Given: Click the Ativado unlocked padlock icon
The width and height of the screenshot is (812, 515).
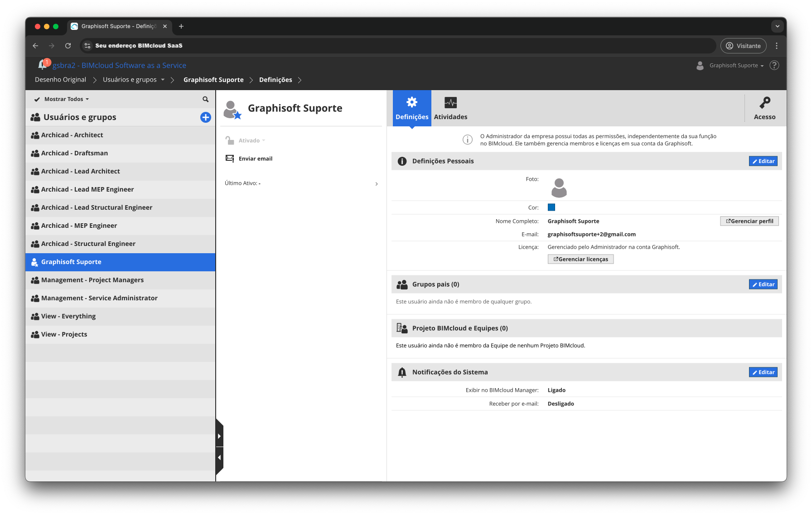Looking at the screenshot, I should tap(230, 140).
